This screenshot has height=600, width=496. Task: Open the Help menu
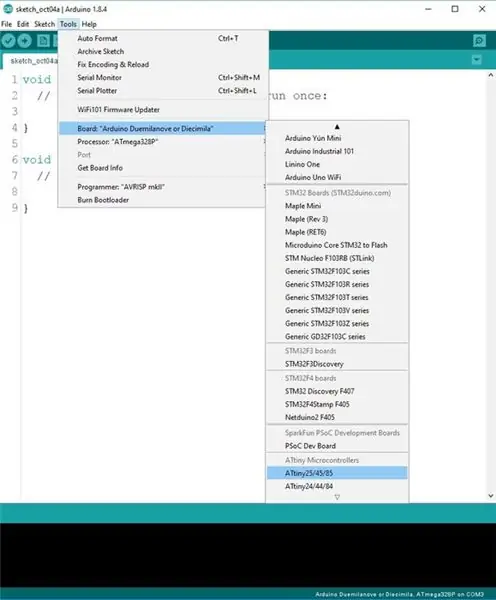click(x=89, y=24)
